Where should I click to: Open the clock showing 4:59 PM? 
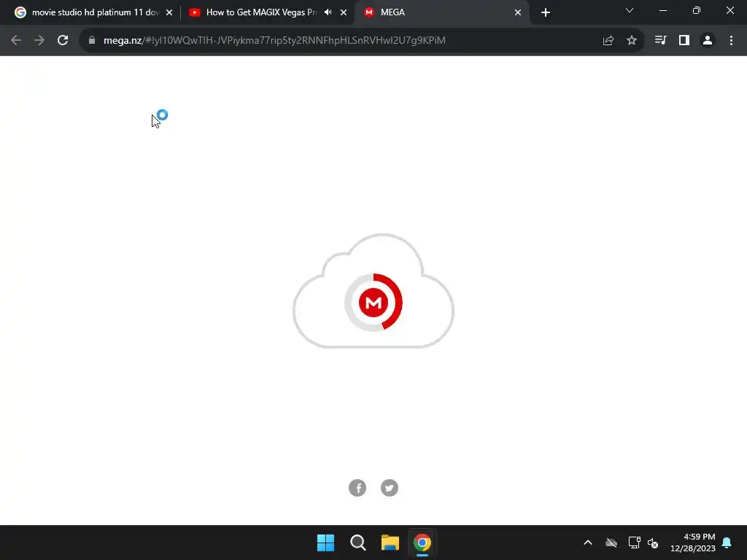point(693,542)
